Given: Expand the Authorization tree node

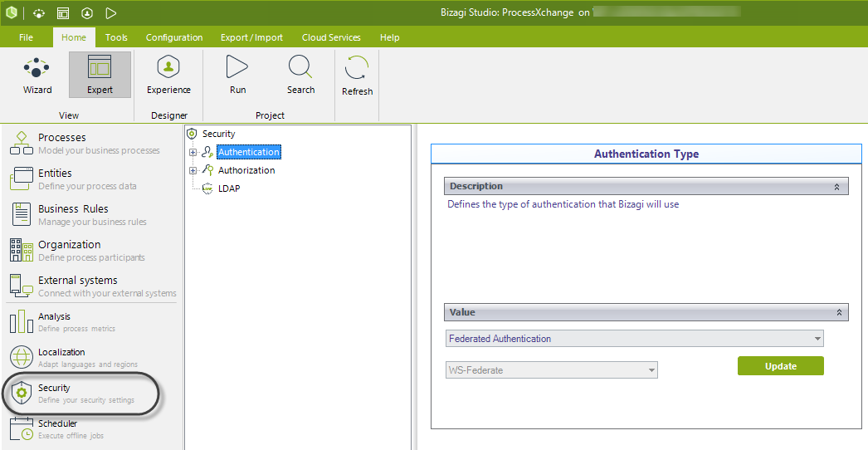Looking at the screenshot, I should pos(193,171).
